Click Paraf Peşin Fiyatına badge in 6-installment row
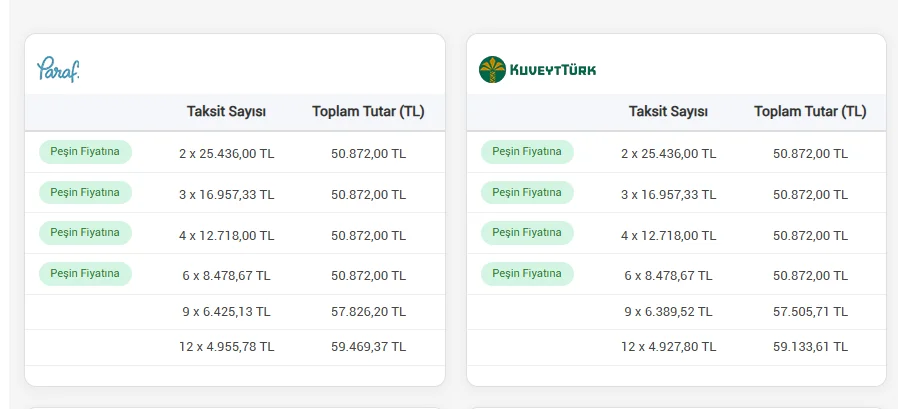This screenshot has height=409, width=898. click(85, 274)
